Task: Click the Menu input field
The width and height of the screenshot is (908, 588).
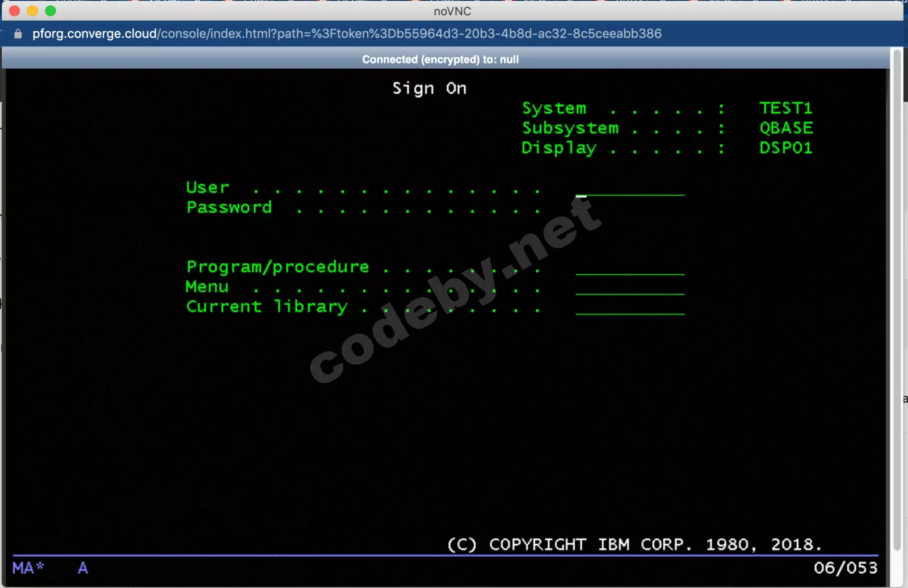Action: tap(630, 287)
